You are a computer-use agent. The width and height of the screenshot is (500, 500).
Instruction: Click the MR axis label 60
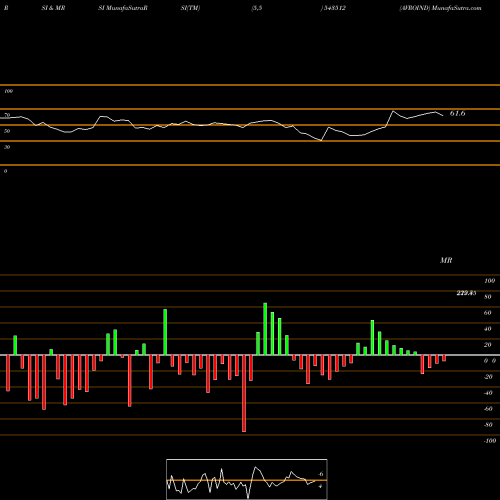point(488,313)
